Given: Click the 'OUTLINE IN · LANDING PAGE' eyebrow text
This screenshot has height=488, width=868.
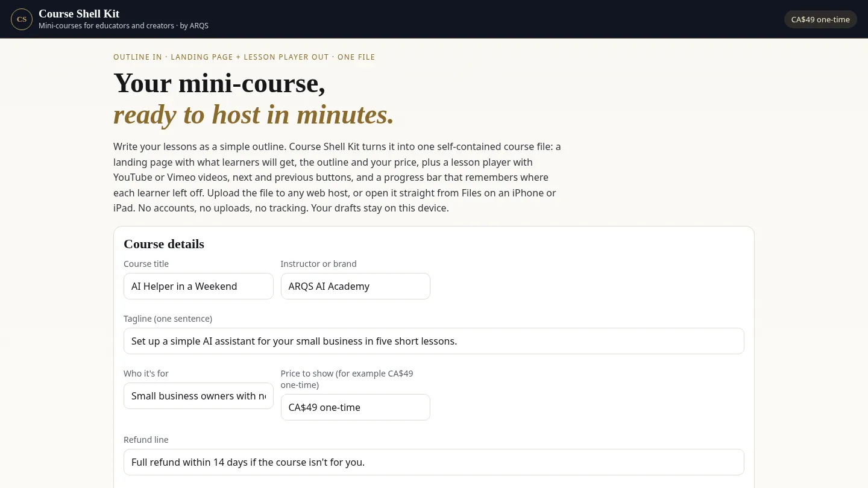Looking at the screenshot, I should coord(244,57).
